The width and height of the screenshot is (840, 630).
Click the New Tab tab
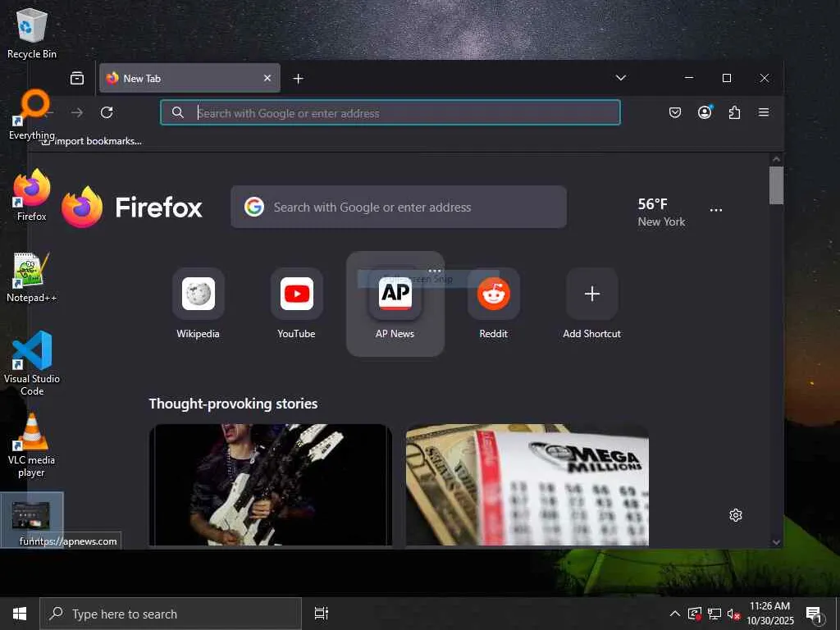click(x=189, y=78)
